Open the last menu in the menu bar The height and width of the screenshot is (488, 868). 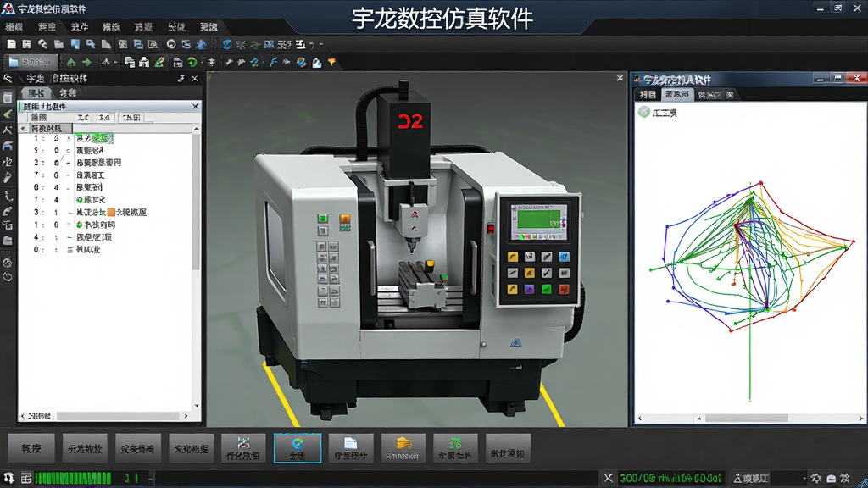pos(209,26)
